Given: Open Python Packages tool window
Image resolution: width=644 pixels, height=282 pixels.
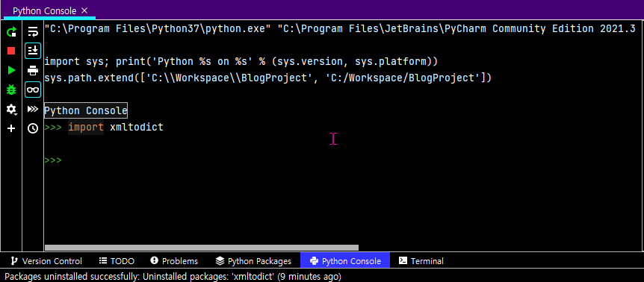Looking at the screenshot, I should coord(254,261).
